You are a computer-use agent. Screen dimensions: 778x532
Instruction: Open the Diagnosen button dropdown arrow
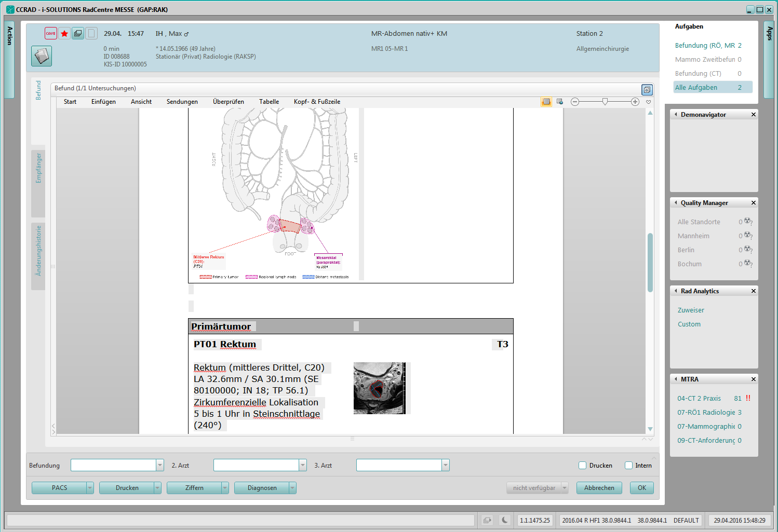tap(292, 488)
